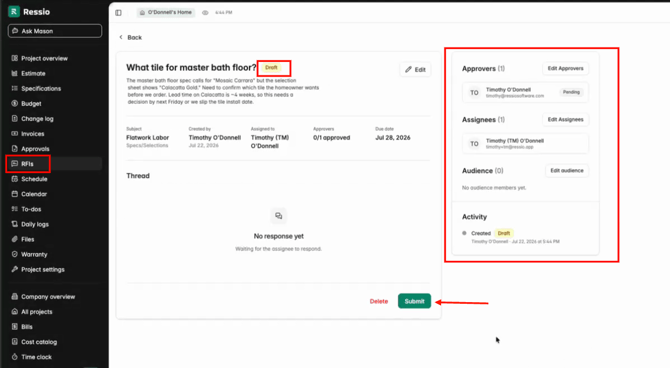The image size is (670, 368).
Task: Open Time clock in sidebar
Action: coord(36,357)
